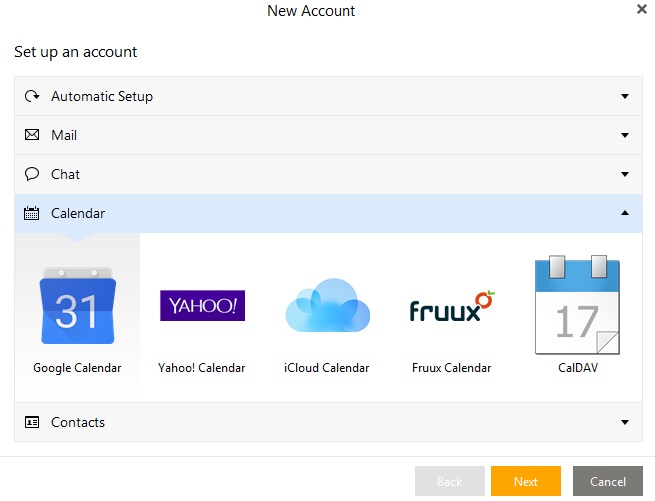Expand the Contacts section arrow
Image resolution: width=655 pixels, height=501 pixels.
pos(625,422)
